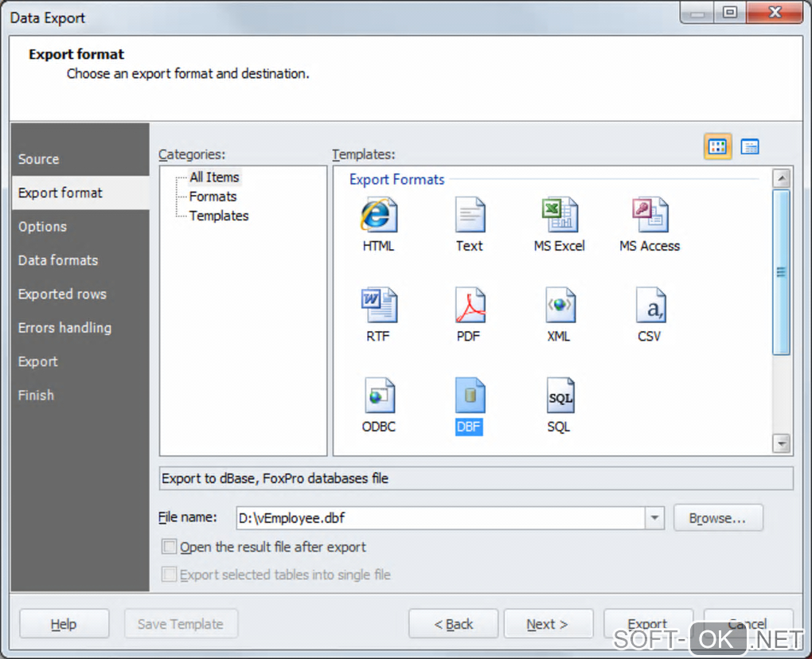Click the Browse... button

tap(718, 517)
